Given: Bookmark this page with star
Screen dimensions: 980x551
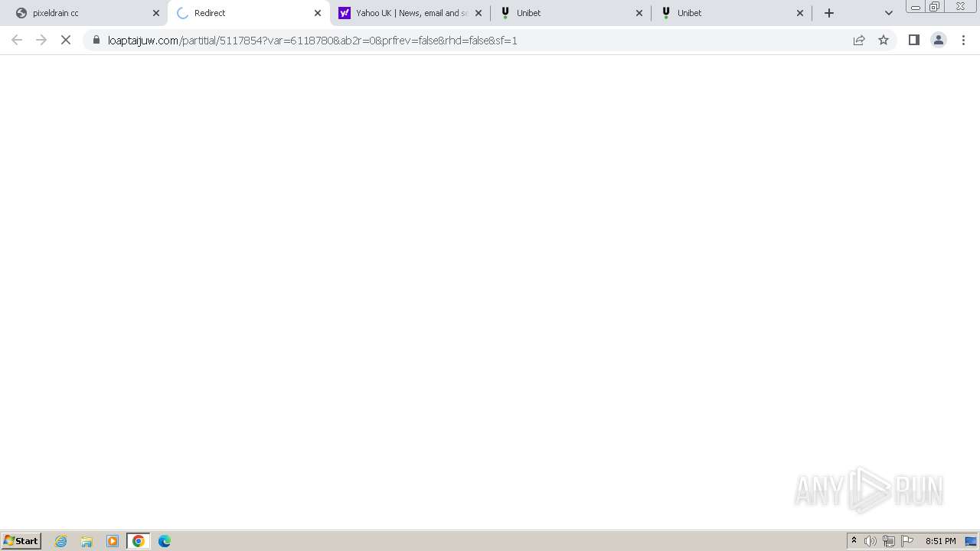Looking at the screenshot, I should tap(884, 40).
